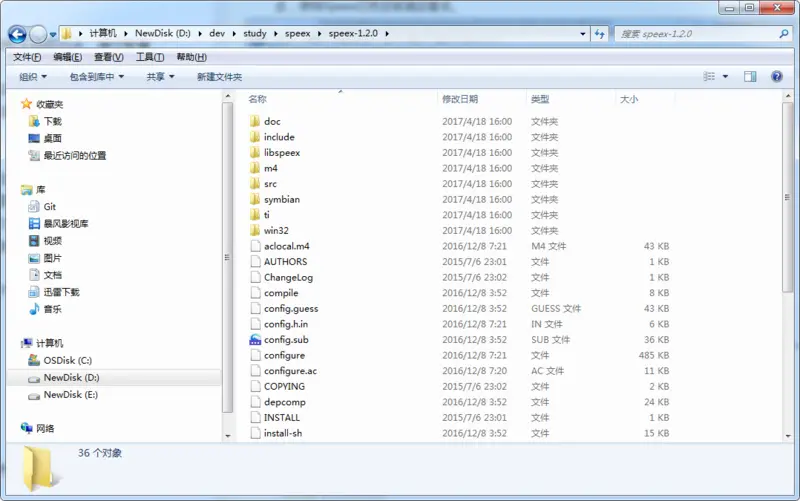800x501 pixels.
Task: Sort by the 大小 column header
Action: (629, 99)
